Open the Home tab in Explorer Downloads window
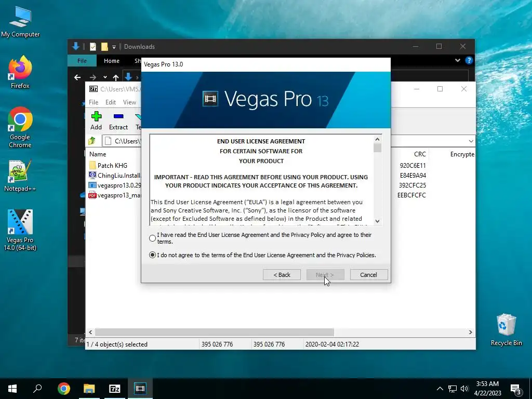The height and width of the screenshot is (399, 532). coord(112,61)
